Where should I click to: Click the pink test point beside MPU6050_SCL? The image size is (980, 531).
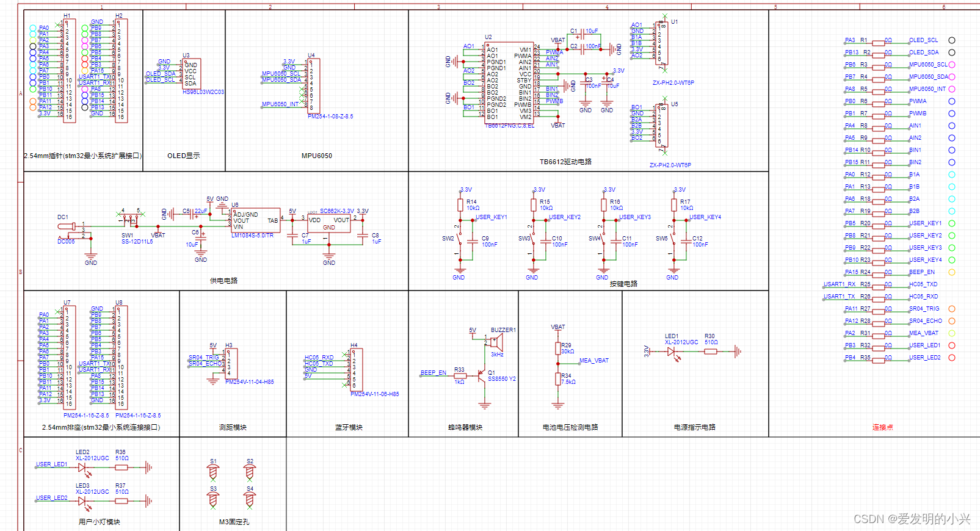click(951, 65)
